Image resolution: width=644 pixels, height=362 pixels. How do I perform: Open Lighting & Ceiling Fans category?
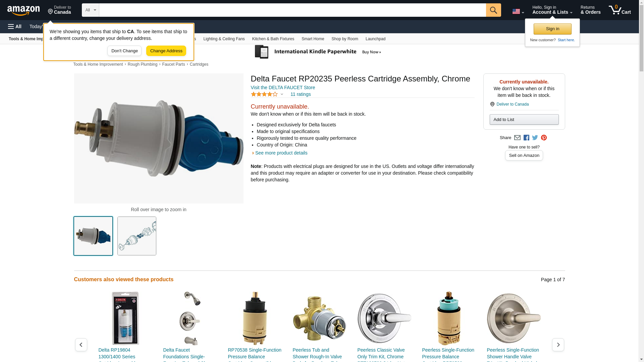[224, 39]
